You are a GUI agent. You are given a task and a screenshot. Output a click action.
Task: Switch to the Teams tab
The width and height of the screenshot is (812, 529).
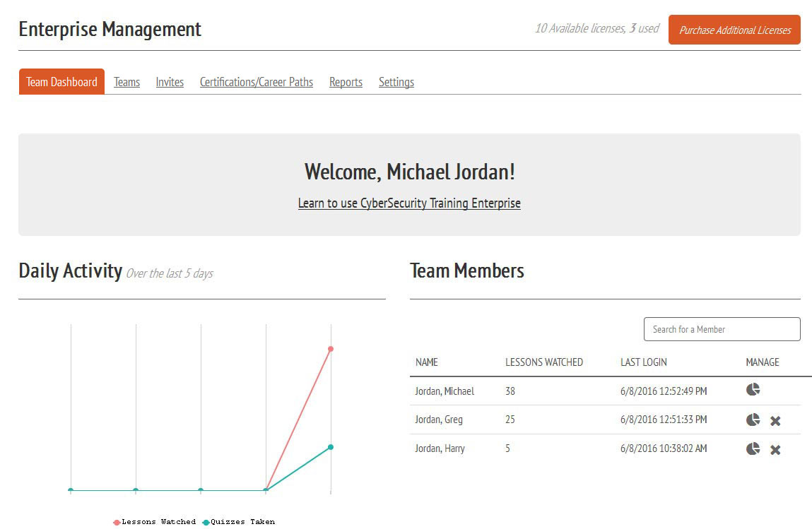(126, 82)
